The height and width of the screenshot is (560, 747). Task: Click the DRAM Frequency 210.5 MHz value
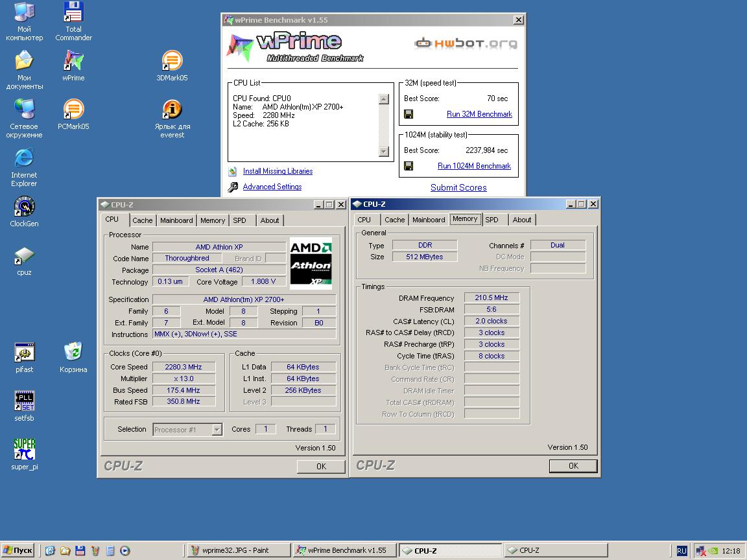[491, 297]
